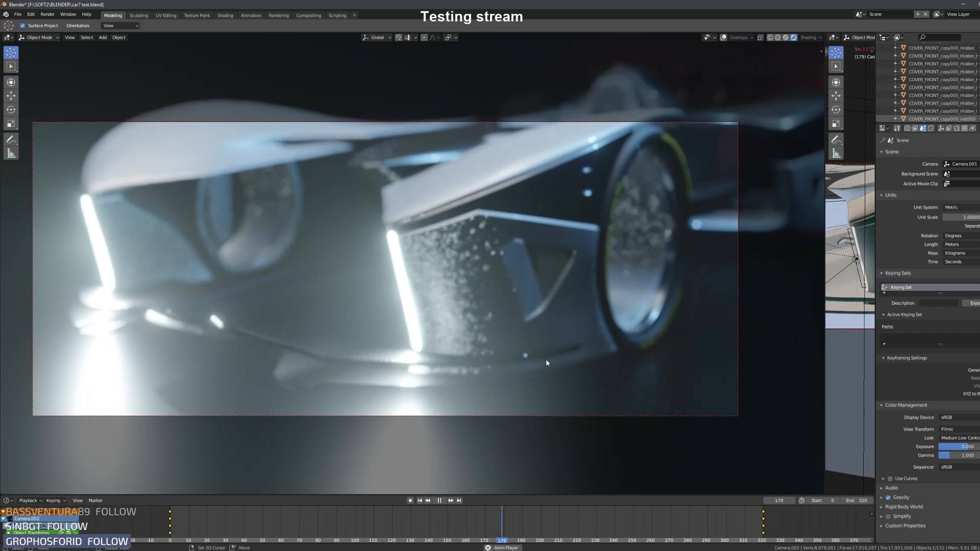Screen dimensions: 980x551
Task: Add a new workspace tab with plus
Action: 354,16
